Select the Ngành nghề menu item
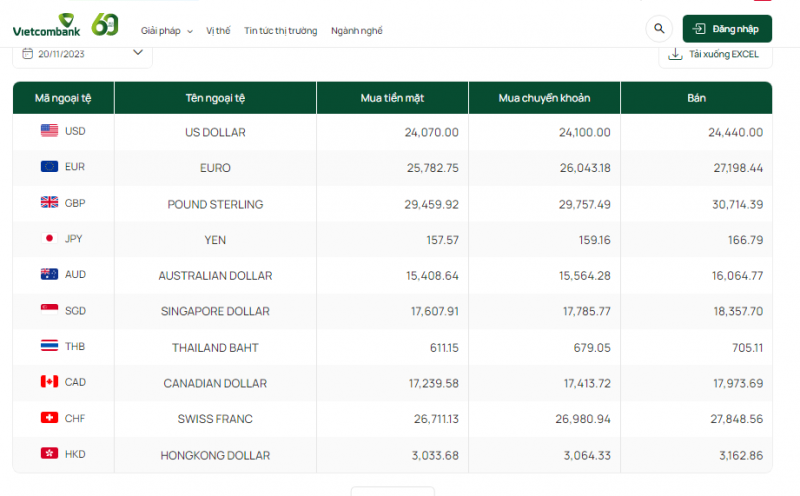Image resolution: width=800 pixels, height=496 pixels. [x=356, y=31]
